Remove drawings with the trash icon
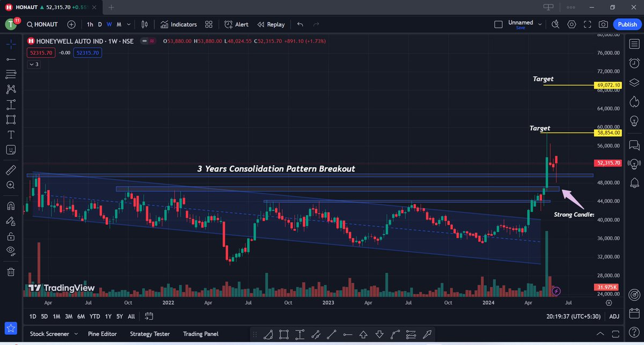The image size is (644, 345). [x=11, y=272]
